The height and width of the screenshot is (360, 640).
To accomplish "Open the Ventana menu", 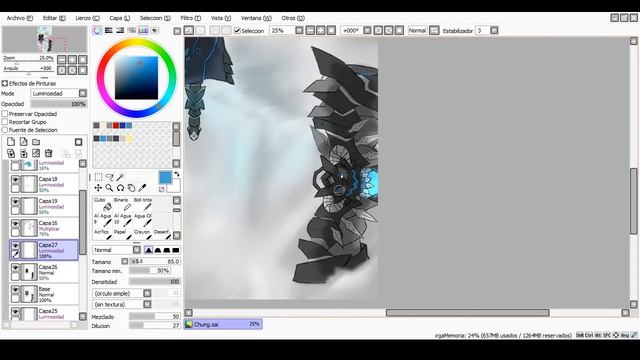I will 256,18.
